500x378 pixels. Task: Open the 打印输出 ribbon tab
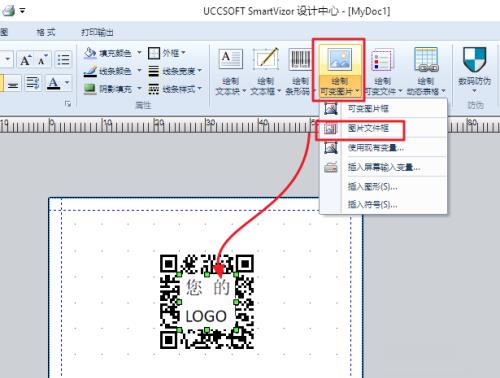(98, 32)
